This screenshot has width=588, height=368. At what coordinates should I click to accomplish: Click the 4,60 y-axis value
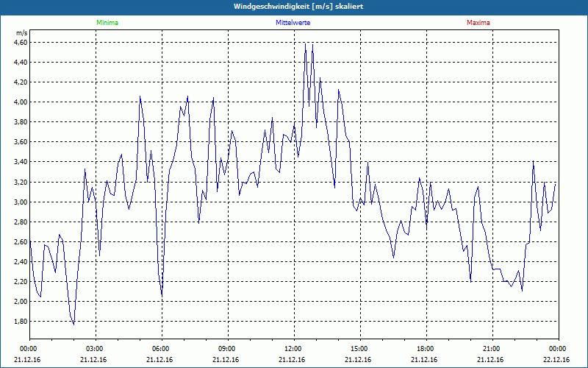(21, 43)
